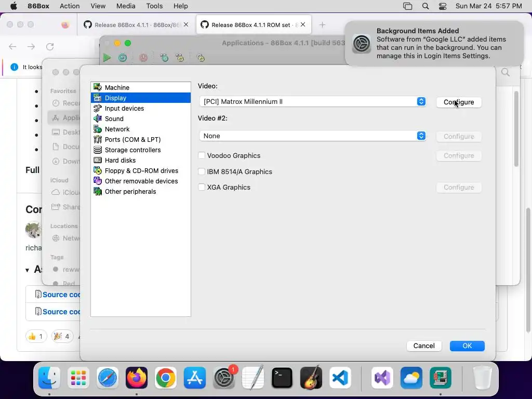Open Trash in the dock

tap(483, 378)
